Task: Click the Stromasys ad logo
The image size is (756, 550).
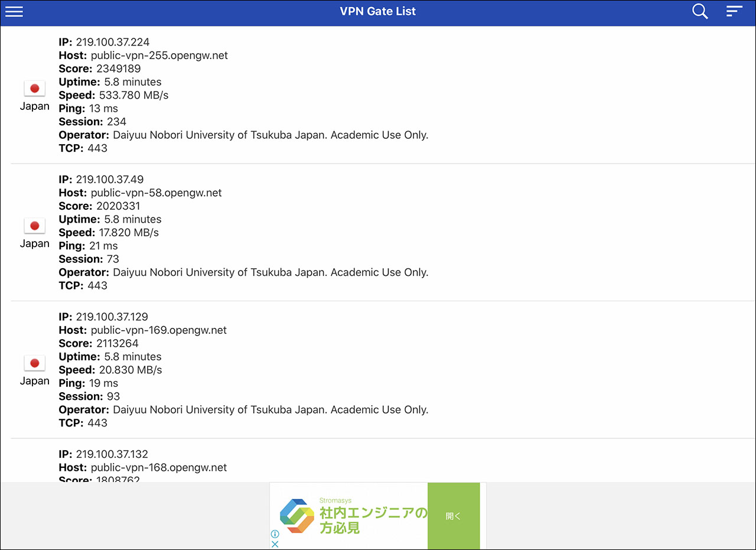Action: point(296,516)
